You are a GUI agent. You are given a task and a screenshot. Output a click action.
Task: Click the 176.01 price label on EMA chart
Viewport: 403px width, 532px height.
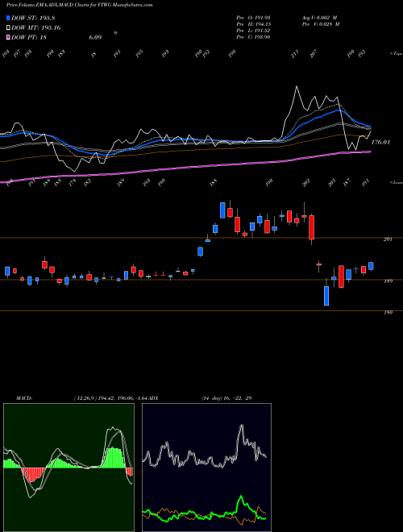[x=380, y=142]
